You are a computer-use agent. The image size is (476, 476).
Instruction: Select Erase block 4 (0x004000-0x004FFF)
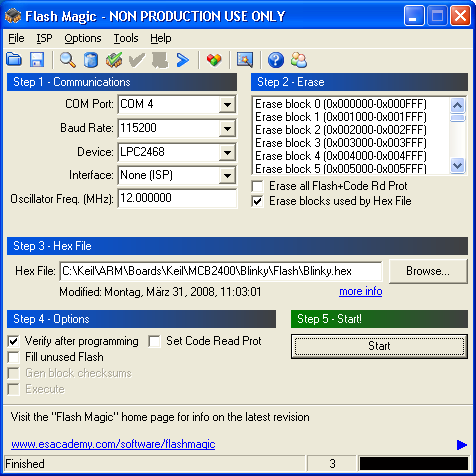(341, 156)
